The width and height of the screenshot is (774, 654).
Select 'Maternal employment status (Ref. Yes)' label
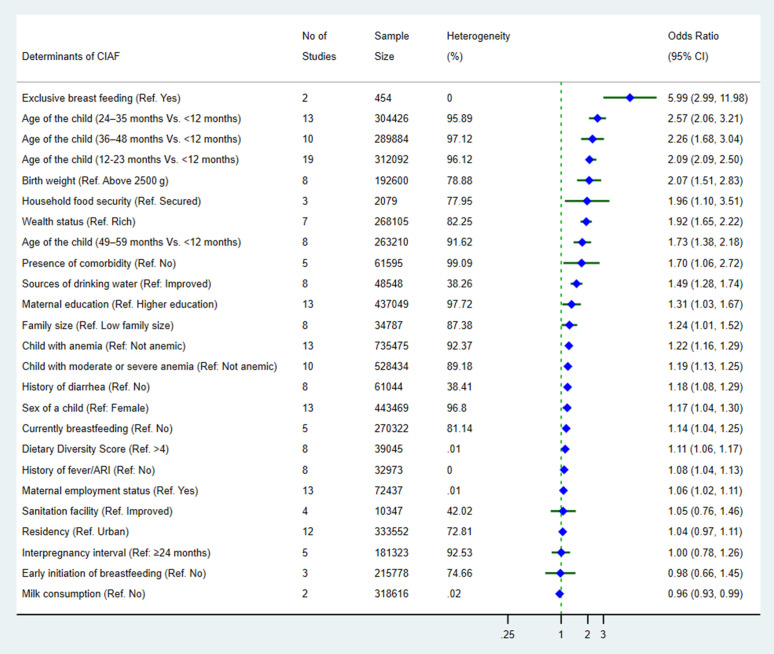coord(110,491)
